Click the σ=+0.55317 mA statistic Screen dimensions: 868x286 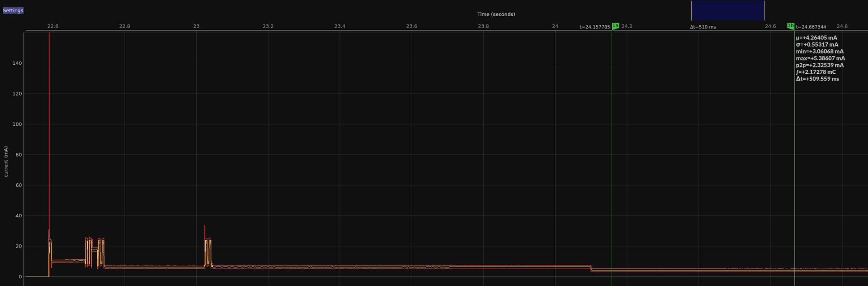tap(817, 45)
